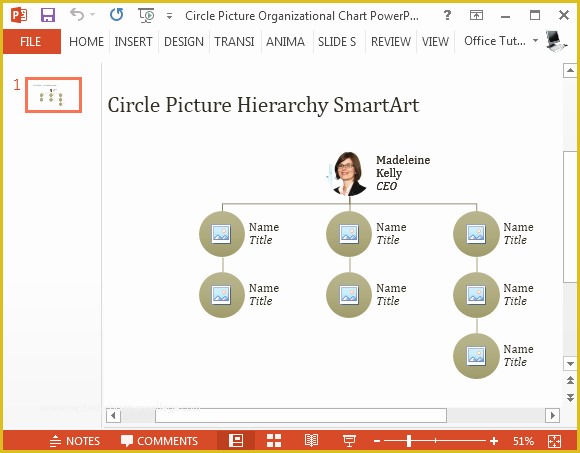Viewport: 580px width, 453px height.
Task: Switch to the HOME tab
Action: tap(86, 42)
